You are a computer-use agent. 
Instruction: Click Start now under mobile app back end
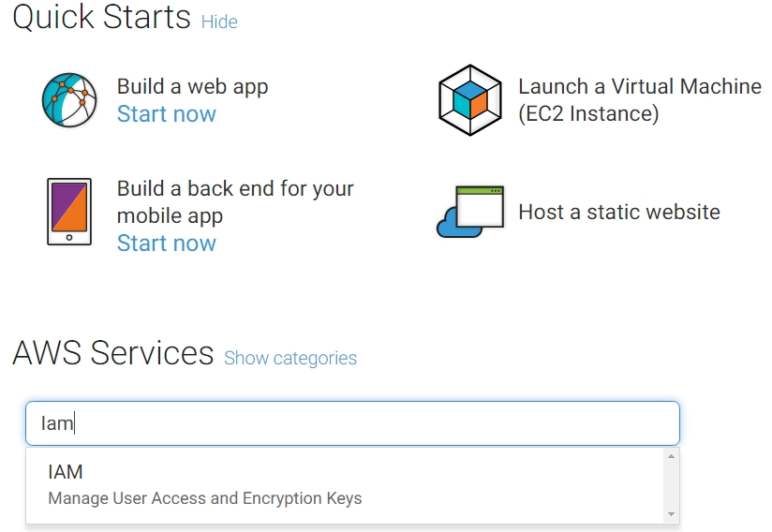[167, 244]
